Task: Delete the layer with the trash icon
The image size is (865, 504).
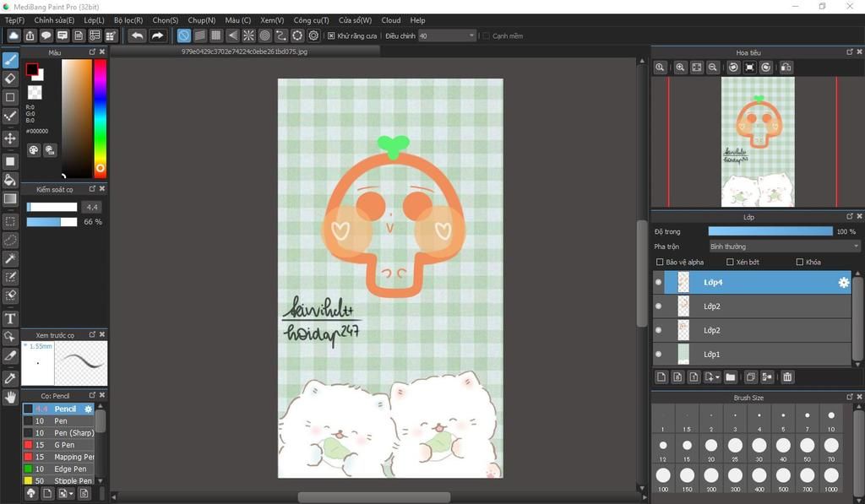Action: pyautogui.click(x=787, y=377)
